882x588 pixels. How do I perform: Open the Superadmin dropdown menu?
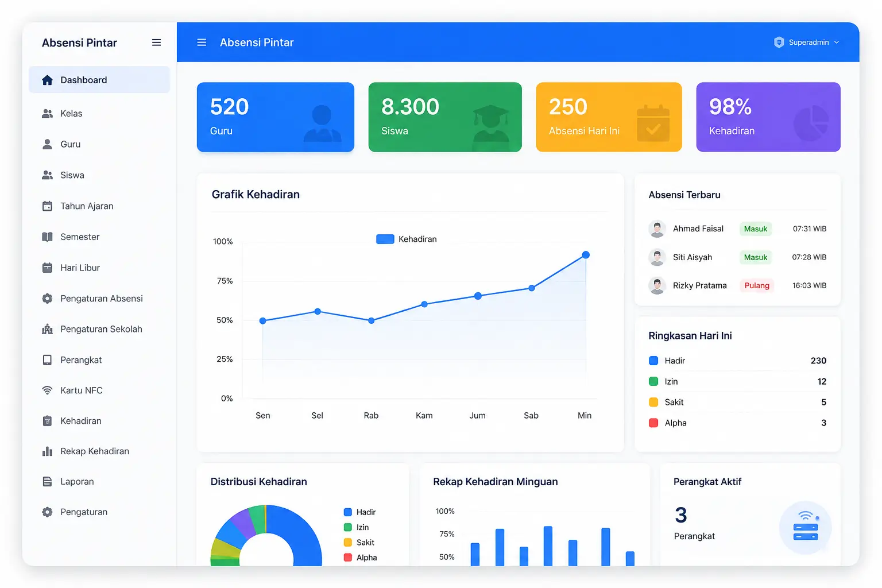tap(807, 42)
